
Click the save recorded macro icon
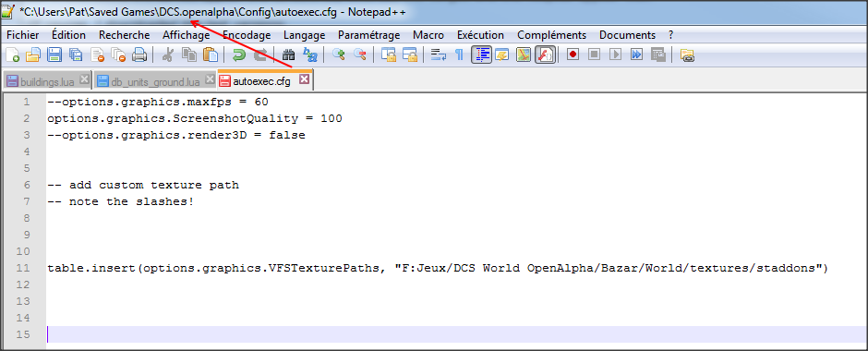pos(657,54)
